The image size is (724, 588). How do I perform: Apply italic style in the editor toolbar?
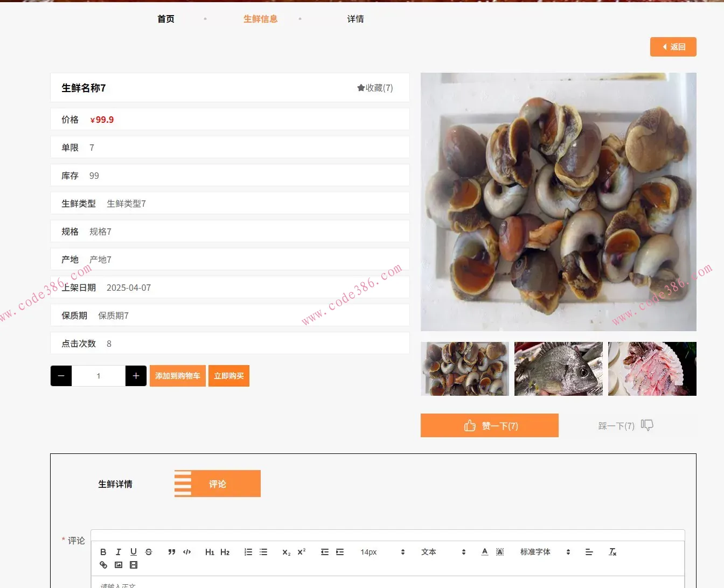click(x=118, y=552)
